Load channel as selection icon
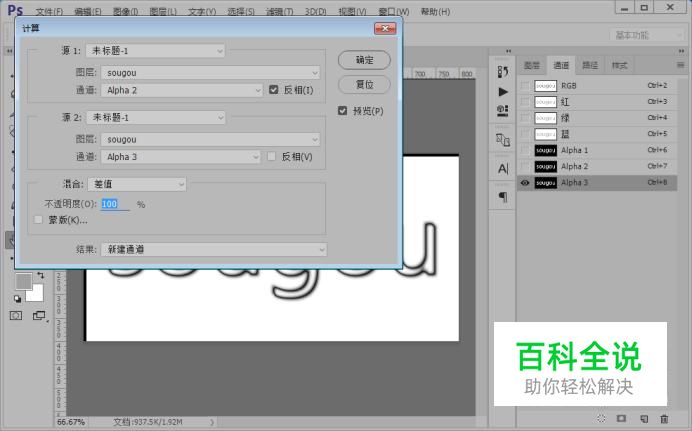This screenshot has height=431, width=692. [601, 418]
